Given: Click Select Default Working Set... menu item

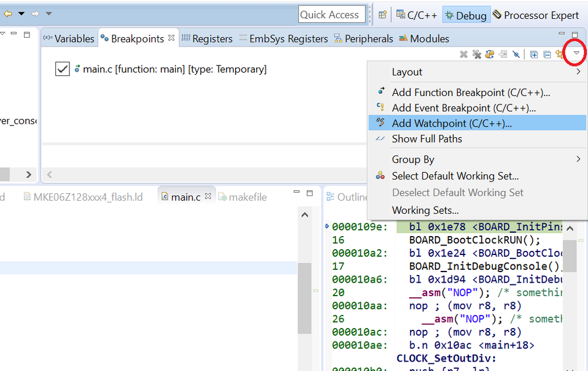Looking at the screenshot, I should pyautogui.click(x=477, y=176).
